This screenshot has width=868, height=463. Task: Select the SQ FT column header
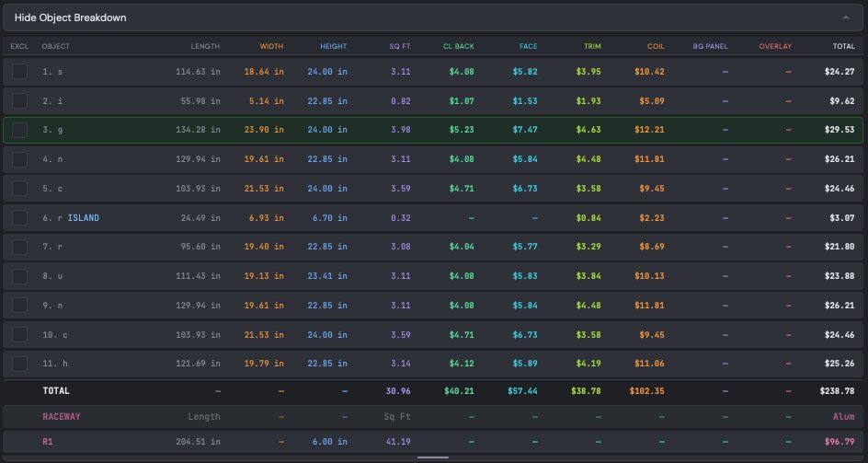399,46
